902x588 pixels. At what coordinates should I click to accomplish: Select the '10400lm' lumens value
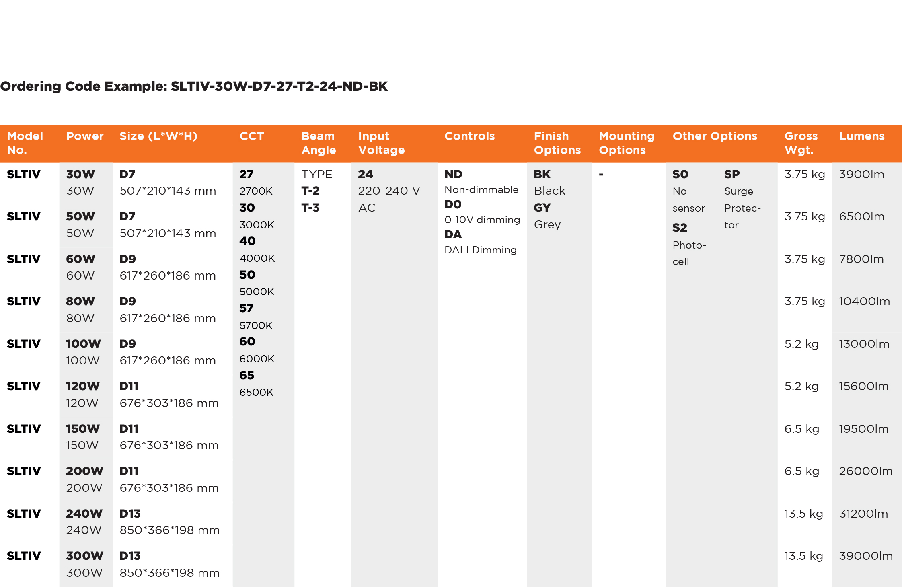865,301
